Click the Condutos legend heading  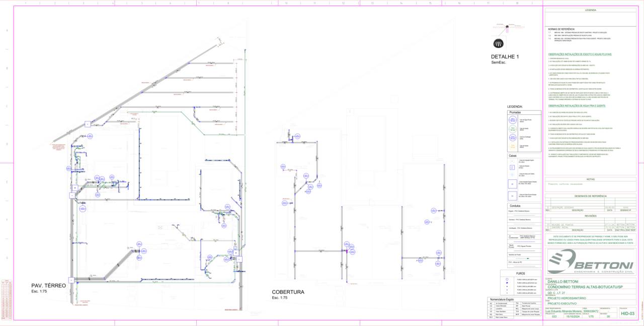(x=515, y=206)
